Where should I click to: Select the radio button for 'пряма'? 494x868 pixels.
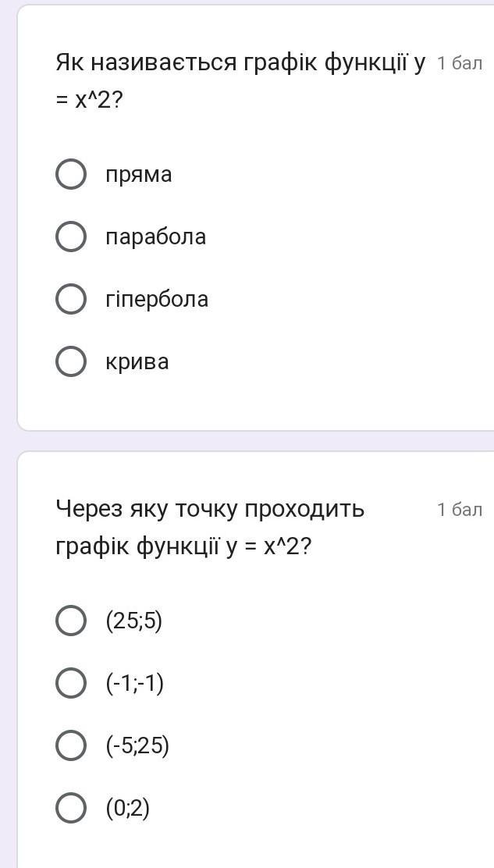71,174
